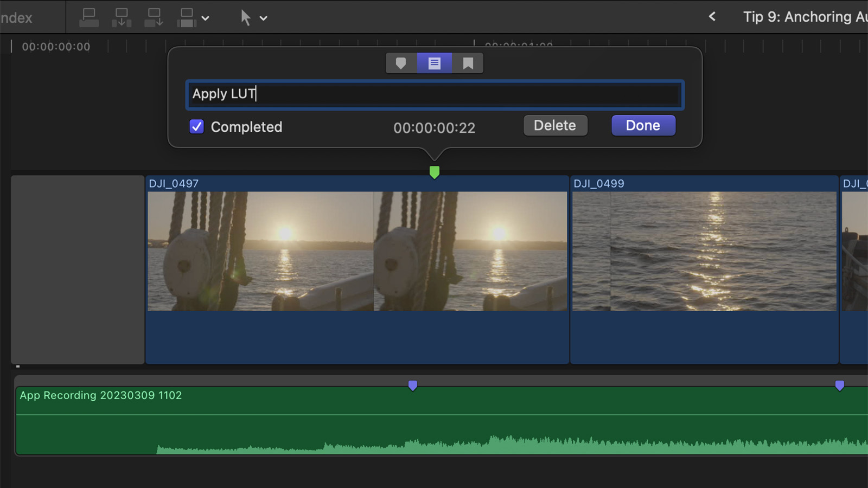Image resolution: width=868 pixels, height=488 pixels.
Task: Click the Delete marker button
Action: (x=555, y=125)
